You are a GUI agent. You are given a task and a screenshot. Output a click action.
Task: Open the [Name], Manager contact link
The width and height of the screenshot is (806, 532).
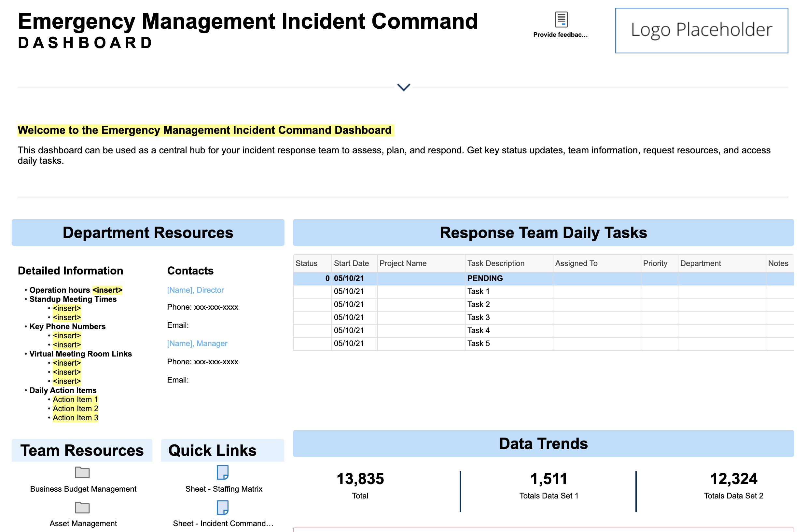point(197,343)
